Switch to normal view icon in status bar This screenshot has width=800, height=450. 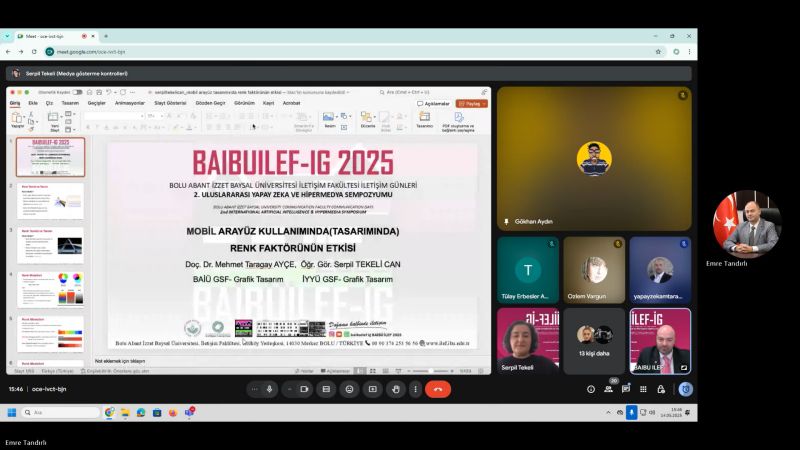pos(361,371)
